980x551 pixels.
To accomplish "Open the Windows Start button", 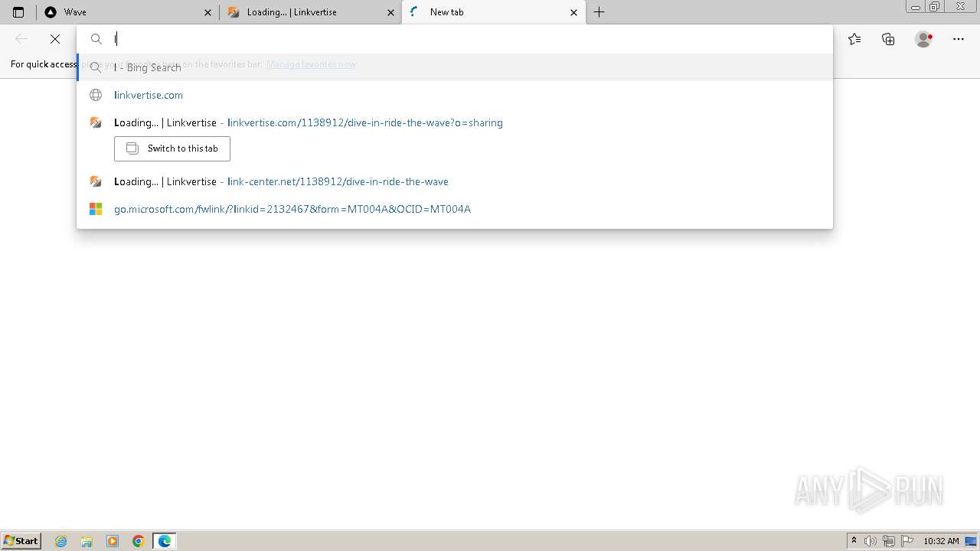I will click(x=21, y=541).
